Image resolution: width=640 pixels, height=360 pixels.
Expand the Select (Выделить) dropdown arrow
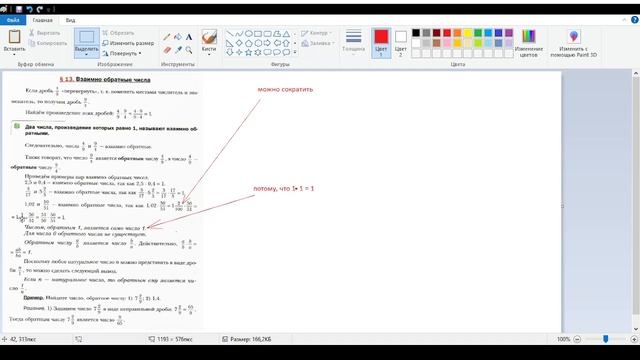(87, 55)
